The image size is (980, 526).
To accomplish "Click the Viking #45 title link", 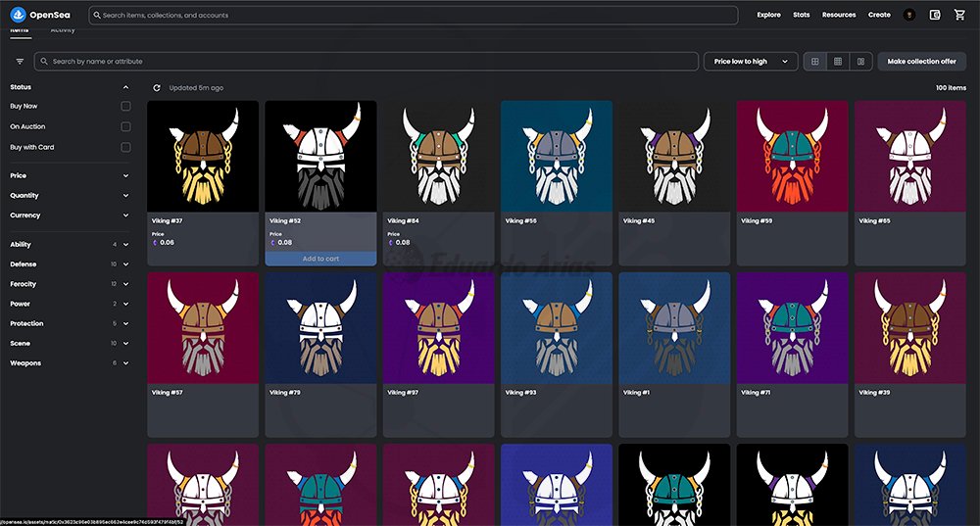I will 639,221.
